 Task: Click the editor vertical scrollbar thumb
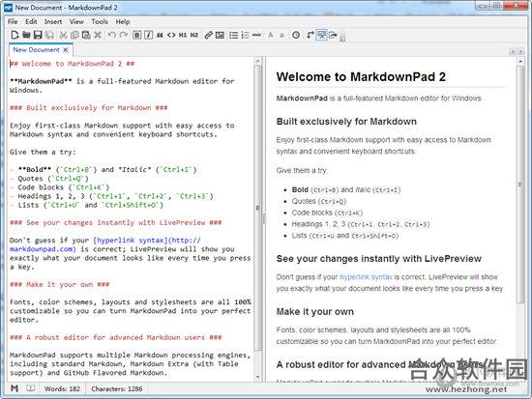click(257, 208)
